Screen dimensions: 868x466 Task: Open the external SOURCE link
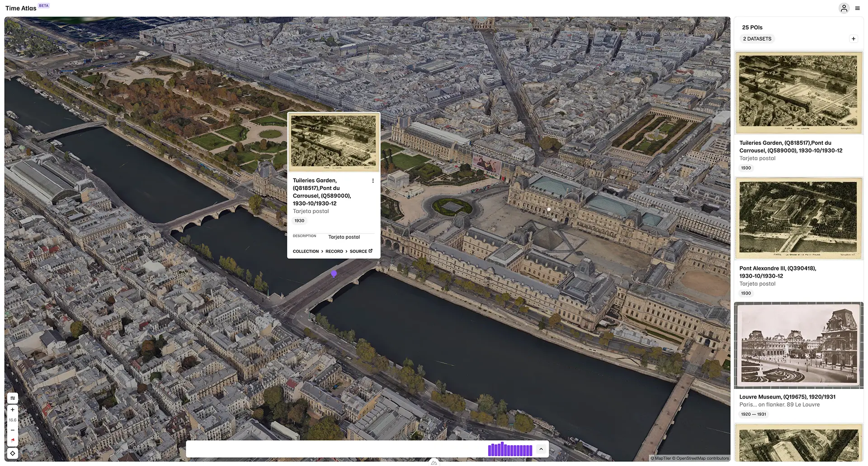pos(361,252)
